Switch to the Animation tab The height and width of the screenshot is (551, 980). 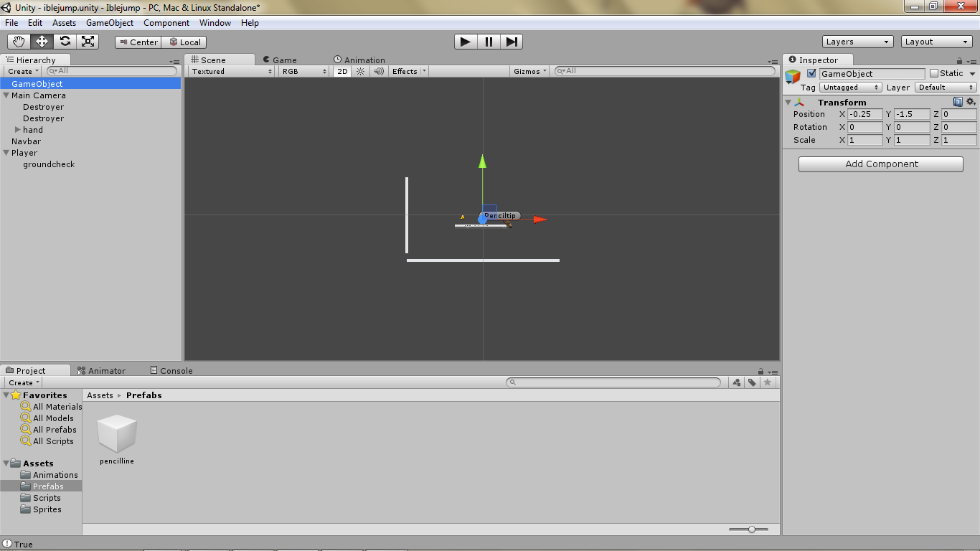click(359, 60)
